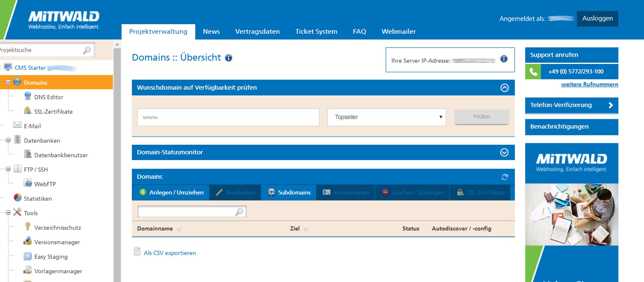Image resolution: width=644 pixels, height=282 pixels.
Task: Click Subdomains toolbar button
Action: coord(289,192)
